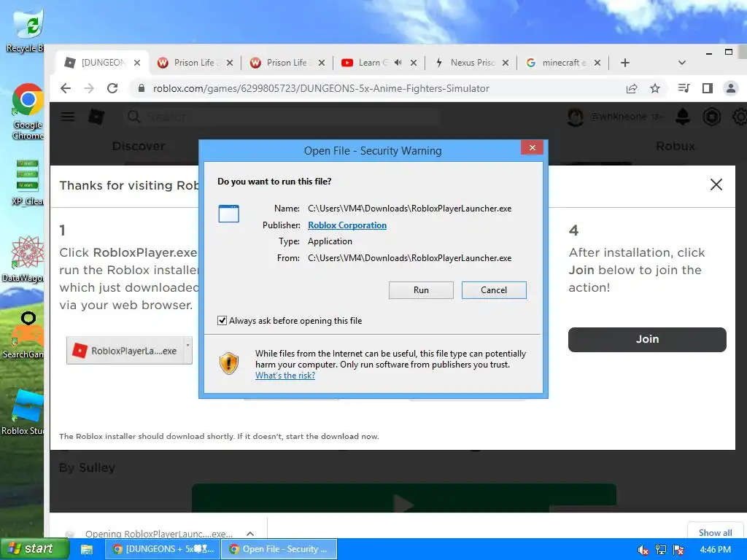Viewport: 747px width, 560px height.
Task: Click RobloxPlayerLauncher exe download button
Action: (x=125, y=351)
